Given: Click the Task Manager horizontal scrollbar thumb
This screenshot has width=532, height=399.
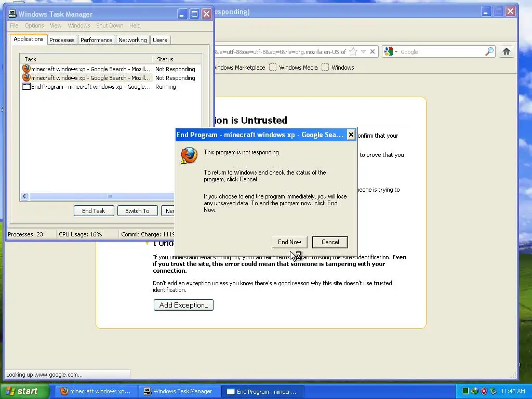Looking at the screenshot, I should 102,196.
